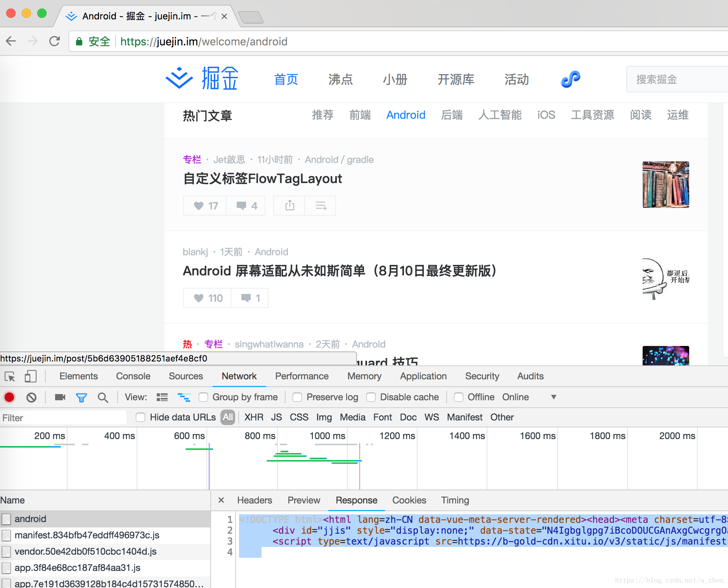Click the browser address bar URL
728x588 pixels.
click(x=204, y=42)
